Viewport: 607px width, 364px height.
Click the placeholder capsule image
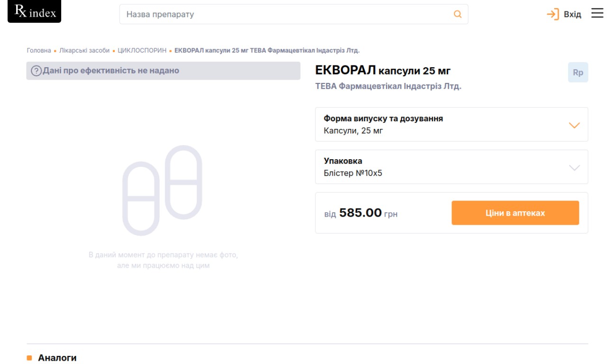pos(162,191)
